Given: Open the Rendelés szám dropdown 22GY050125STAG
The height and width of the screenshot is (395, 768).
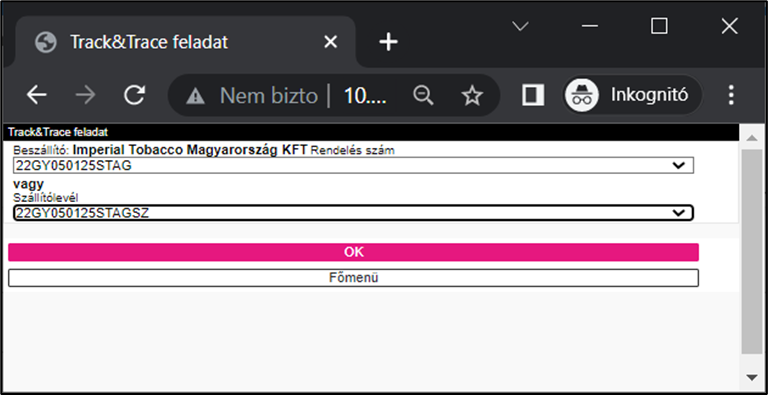Looking at the screenshot, I should tap(353, 166).
